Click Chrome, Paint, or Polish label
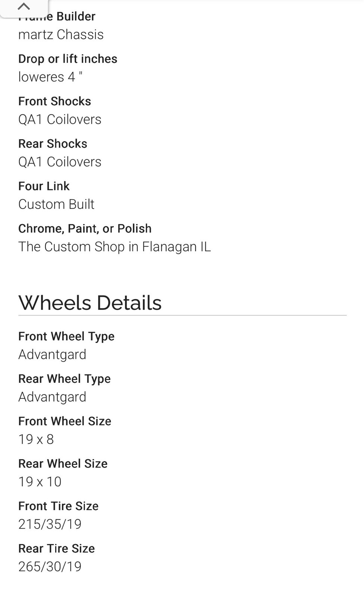 click(x=85, y=229)
